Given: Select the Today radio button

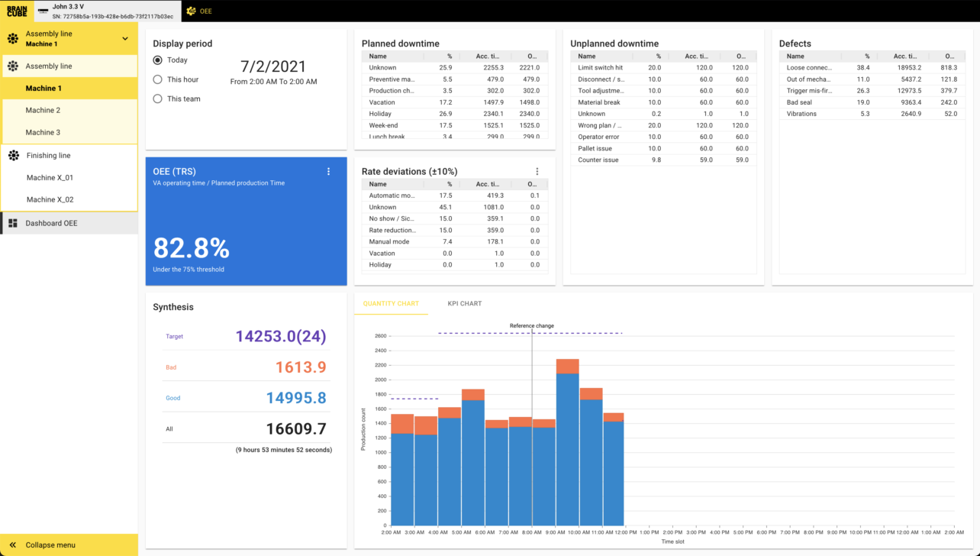Looking at the screenshot, I should click(x=158, y=60).
